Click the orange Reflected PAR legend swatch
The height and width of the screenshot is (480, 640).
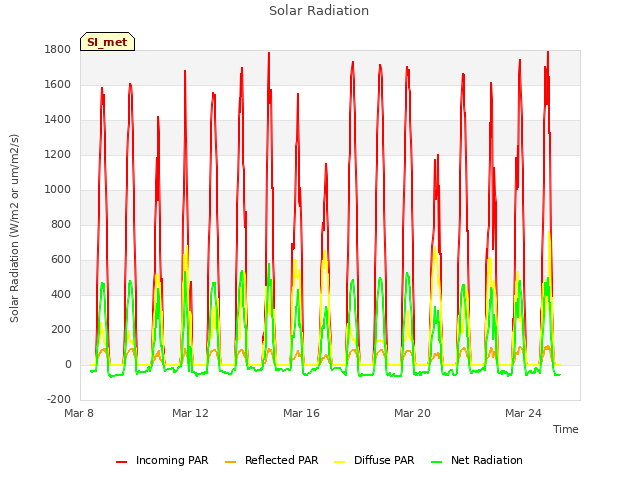tap(230, 462)
